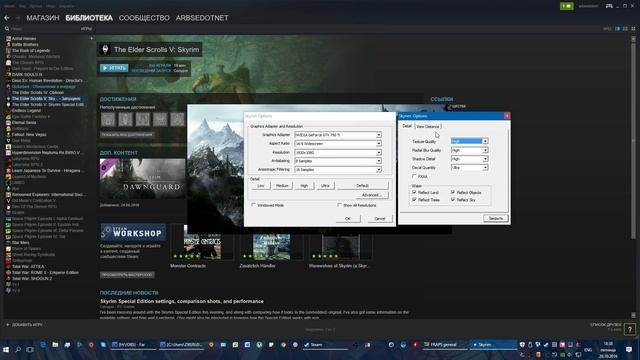Click the plus icon above the games list
This screenshot has width=640, height=360.
(x=91, y=38)
